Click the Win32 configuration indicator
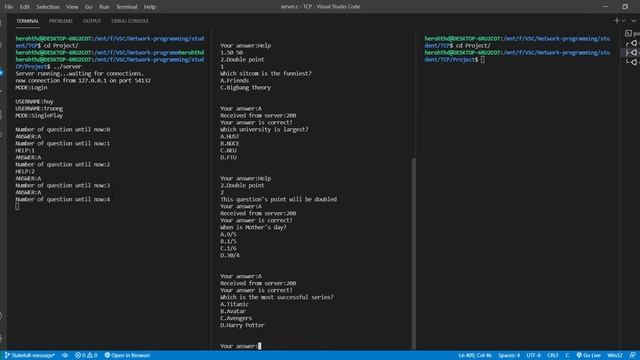 (615, 355)
